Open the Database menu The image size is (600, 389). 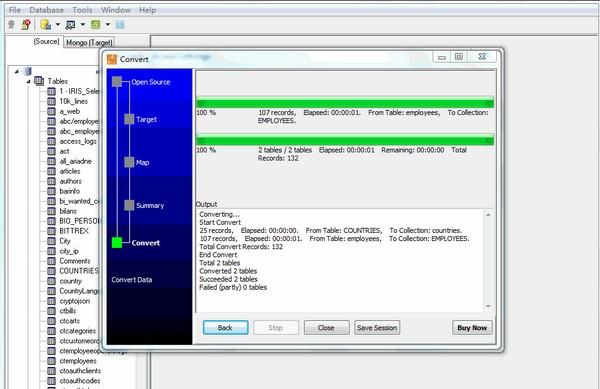click(x=46, y=10)
